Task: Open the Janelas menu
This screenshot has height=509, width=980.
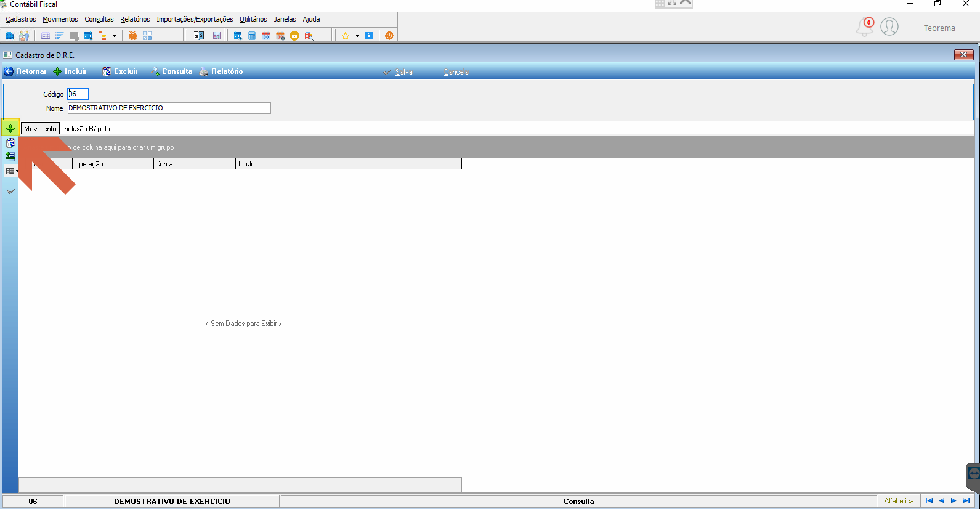Action: point(285,19)
